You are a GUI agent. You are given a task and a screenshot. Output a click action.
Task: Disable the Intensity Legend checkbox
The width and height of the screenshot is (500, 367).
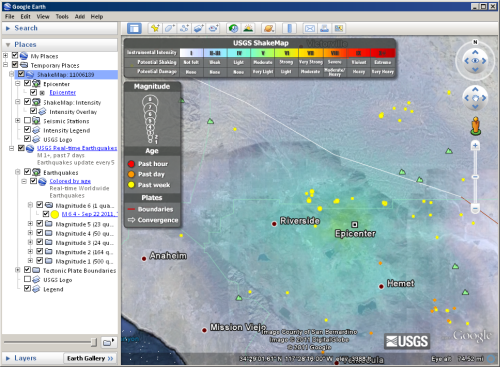[x=28, y=130]
